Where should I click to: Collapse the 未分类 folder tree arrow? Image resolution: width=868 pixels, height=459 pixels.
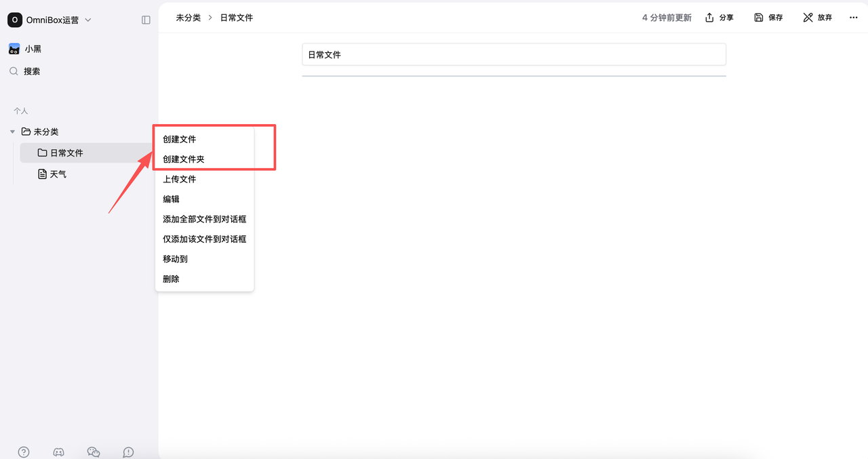[12, 132]
